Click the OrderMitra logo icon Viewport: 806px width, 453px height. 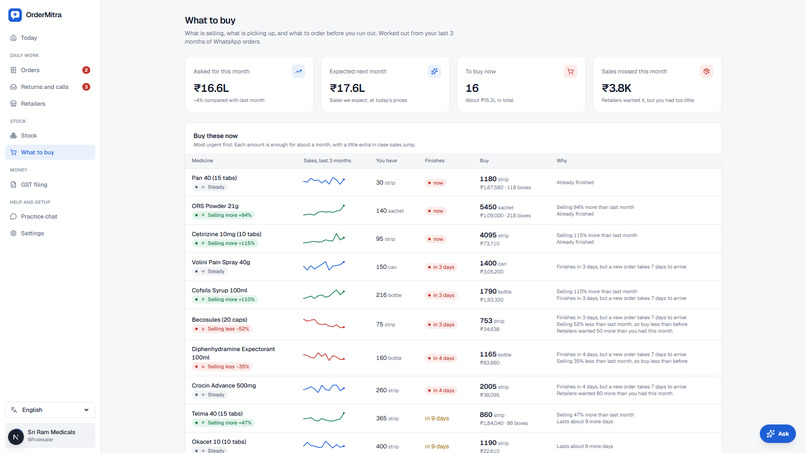(x=15, y=15)
